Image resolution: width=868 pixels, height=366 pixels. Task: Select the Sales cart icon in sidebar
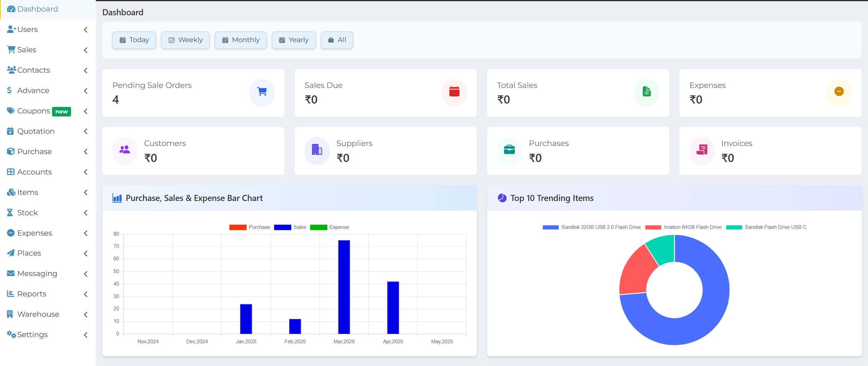[11, 49]
